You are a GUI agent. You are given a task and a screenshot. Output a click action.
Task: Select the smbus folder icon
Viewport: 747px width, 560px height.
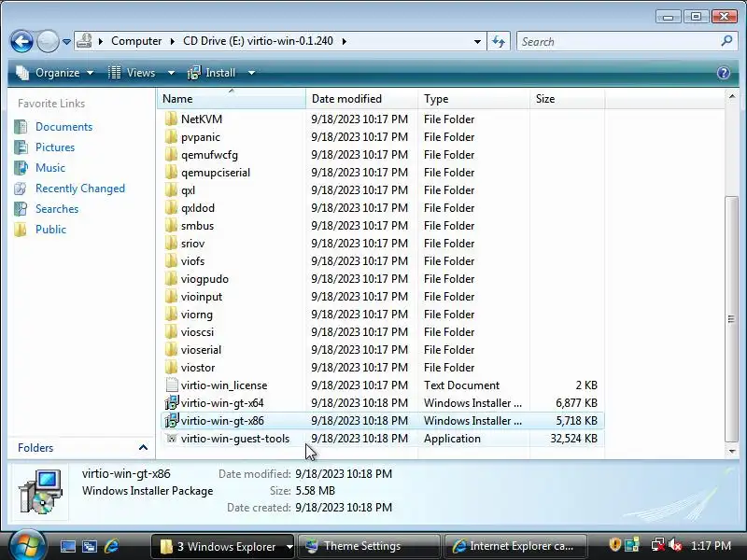point(171,225)
